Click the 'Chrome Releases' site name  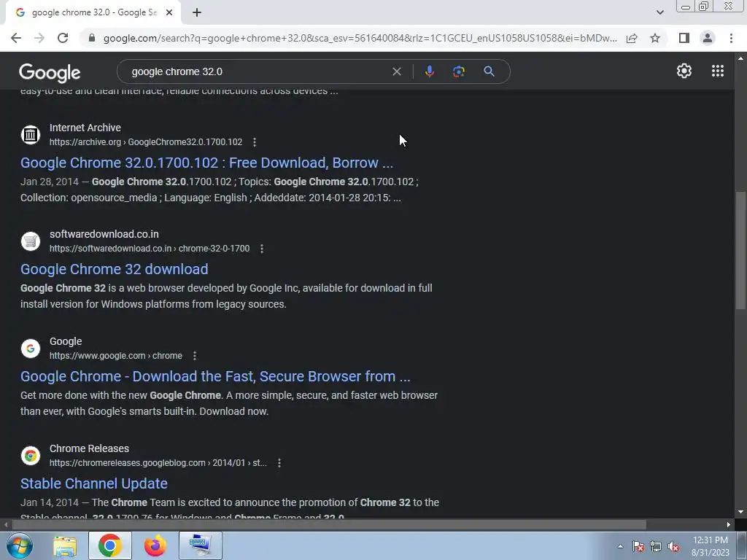pyautogui.click(x=90, y=448)
